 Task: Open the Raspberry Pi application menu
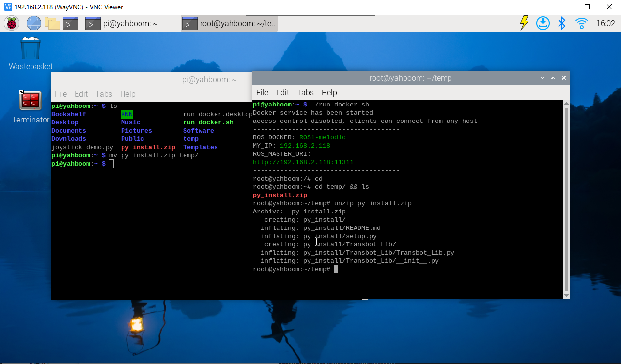click(12, 23)
